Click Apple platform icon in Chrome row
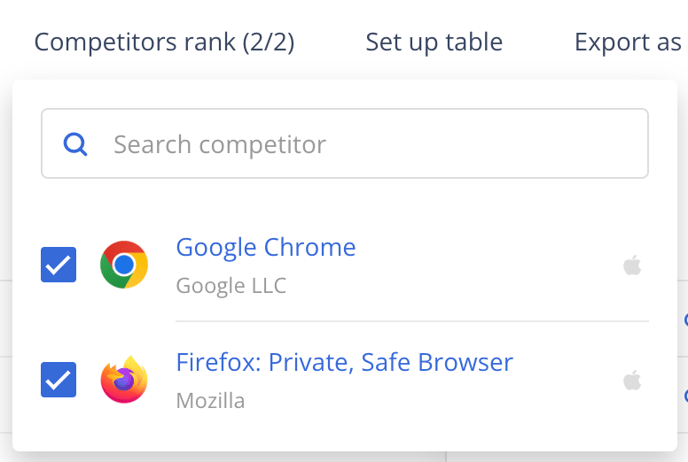 click(x=632, y=265)
